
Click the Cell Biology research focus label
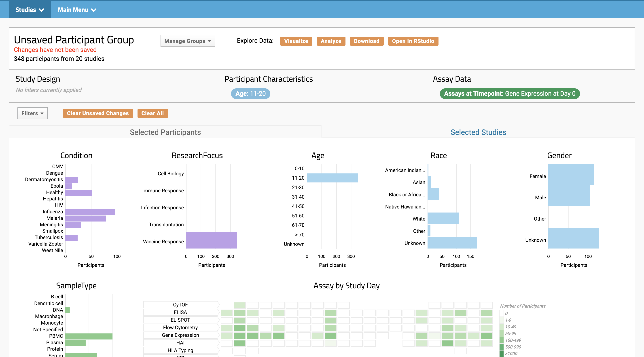(171, 174)
